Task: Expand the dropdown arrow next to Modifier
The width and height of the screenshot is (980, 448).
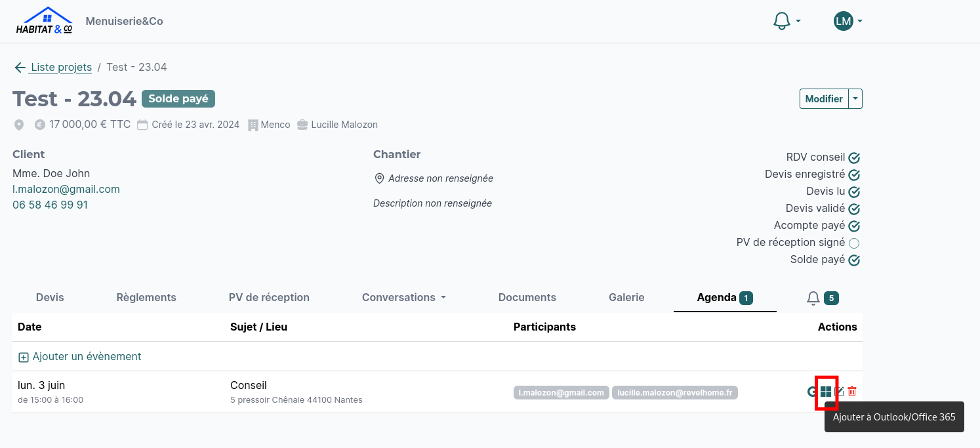Action: 855,99
